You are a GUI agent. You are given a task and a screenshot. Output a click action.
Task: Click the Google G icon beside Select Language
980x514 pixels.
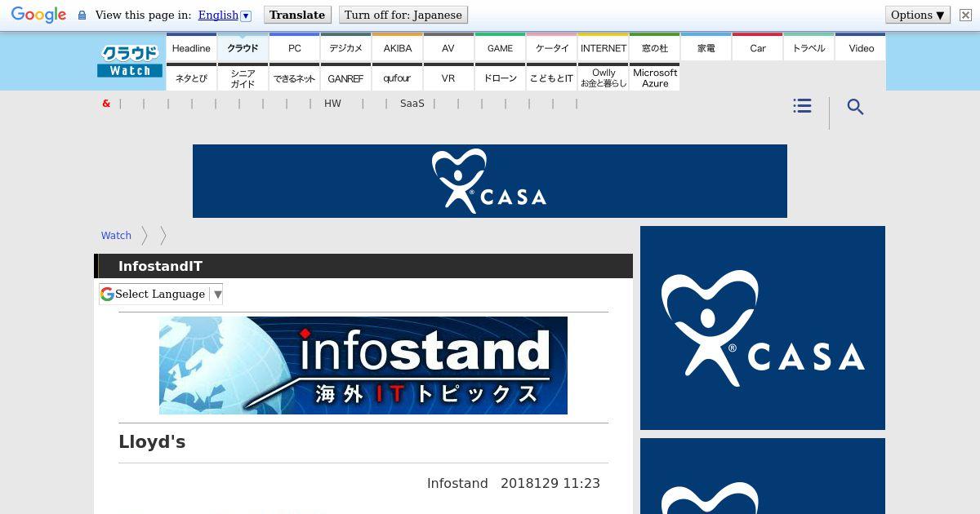[107, 294]
